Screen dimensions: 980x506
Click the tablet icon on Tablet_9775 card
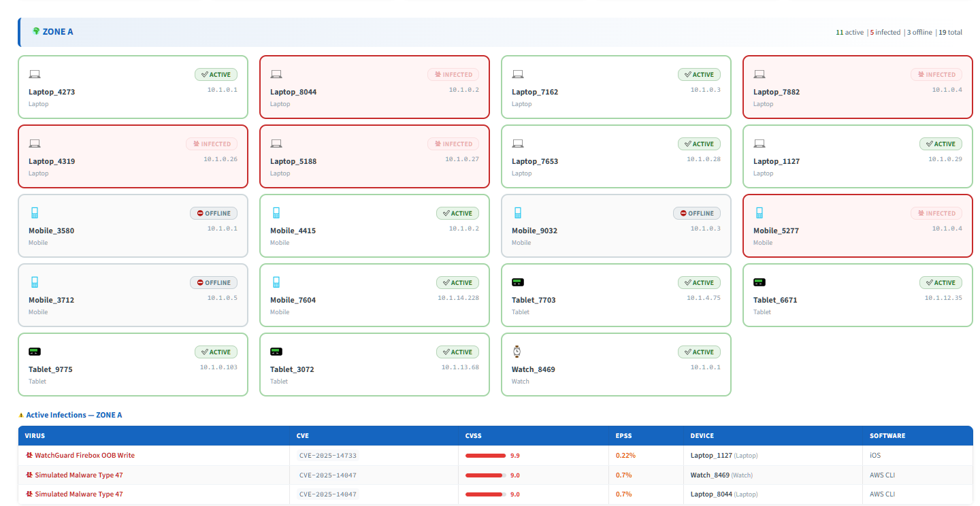click(x=35, y=352)
